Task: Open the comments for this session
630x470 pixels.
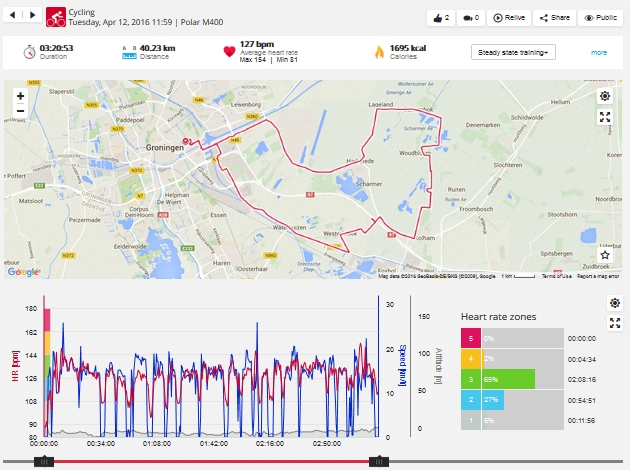Action: [470, 18]
